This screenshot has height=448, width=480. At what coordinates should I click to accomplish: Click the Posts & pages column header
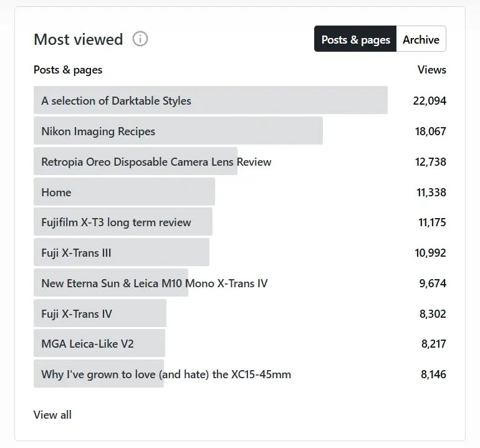pos(68,70)
